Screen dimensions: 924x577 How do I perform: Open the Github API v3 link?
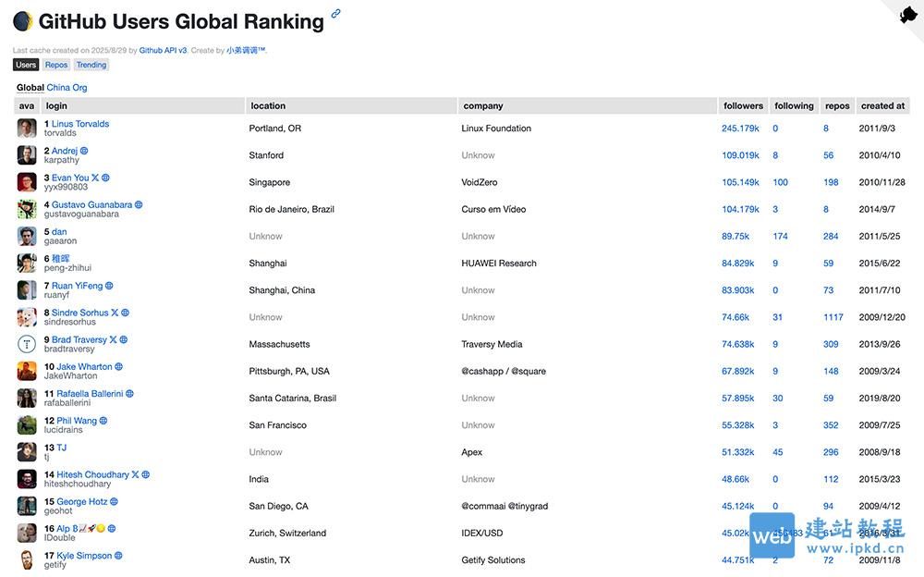[163, 50]
